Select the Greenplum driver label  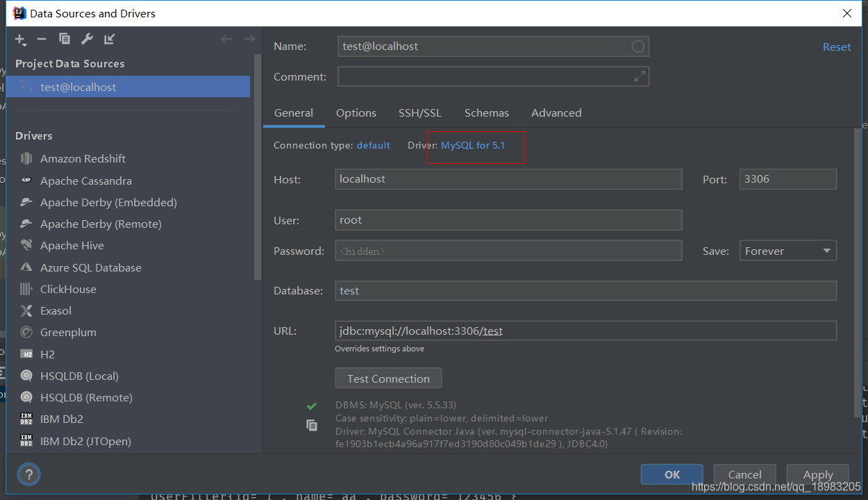point(68,332)
